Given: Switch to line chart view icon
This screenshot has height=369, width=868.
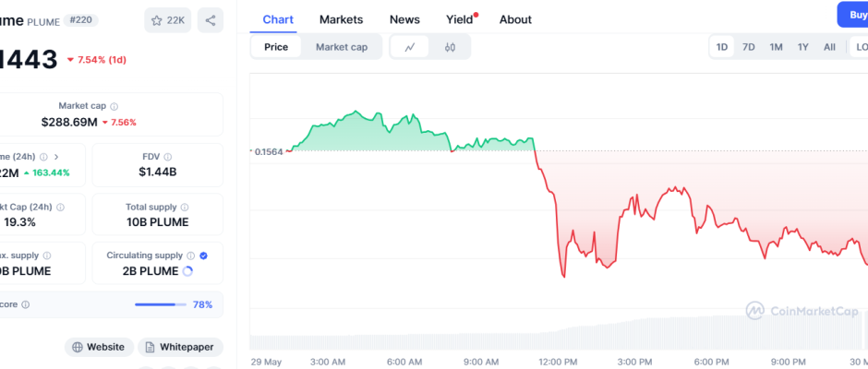Looking at the screenshot, I should 409,47.
